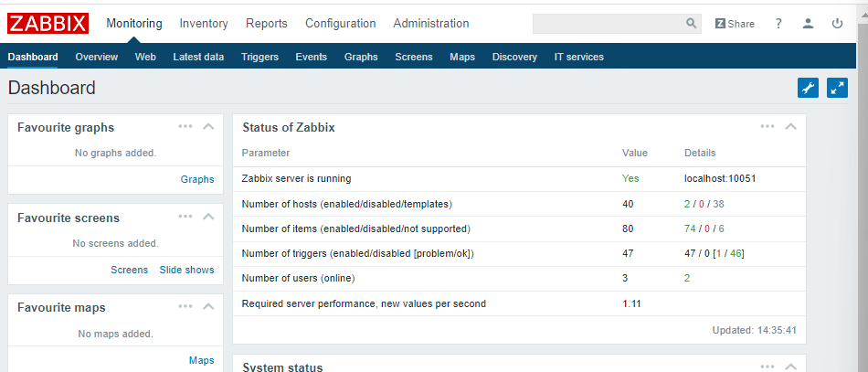This screenshot has width=868, height=372.
Task: Open the help question mark icon
Action: pos(778,23)
